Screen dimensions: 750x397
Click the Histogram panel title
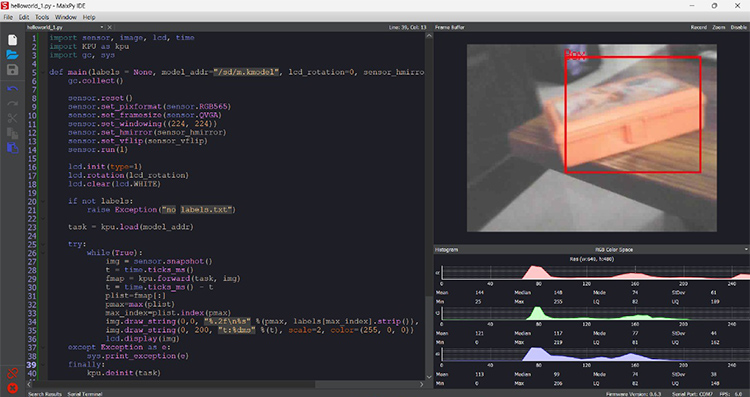(446, 250)
